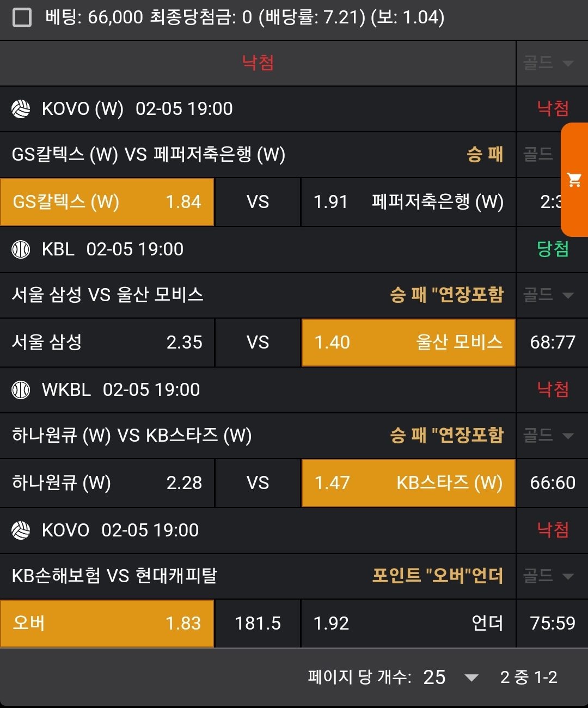588x708 pixels.
Task: Tick the bet slip checkbox at top
Action: [22, 17]
